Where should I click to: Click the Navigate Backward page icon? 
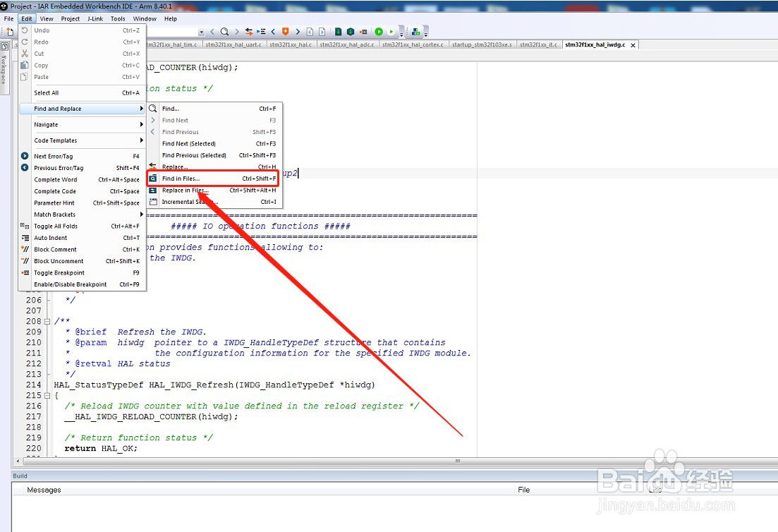pyautogui.click(x=310, y=32)
